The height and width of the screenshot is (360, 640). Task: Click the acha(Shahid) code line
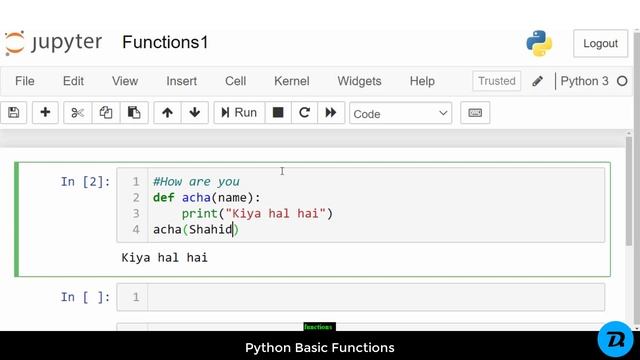[196, 229]
